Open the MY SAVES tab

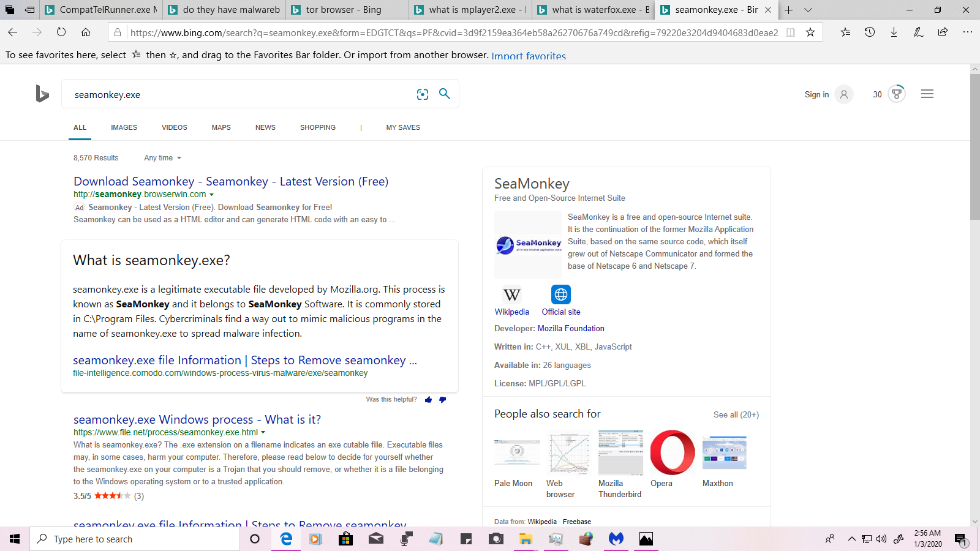[x=403, y=127]
